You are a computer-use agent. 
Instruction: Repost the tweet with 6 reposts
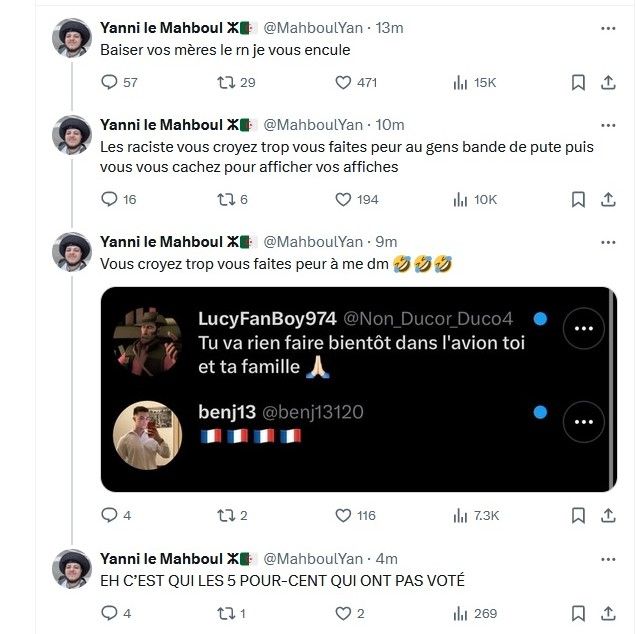226,199
